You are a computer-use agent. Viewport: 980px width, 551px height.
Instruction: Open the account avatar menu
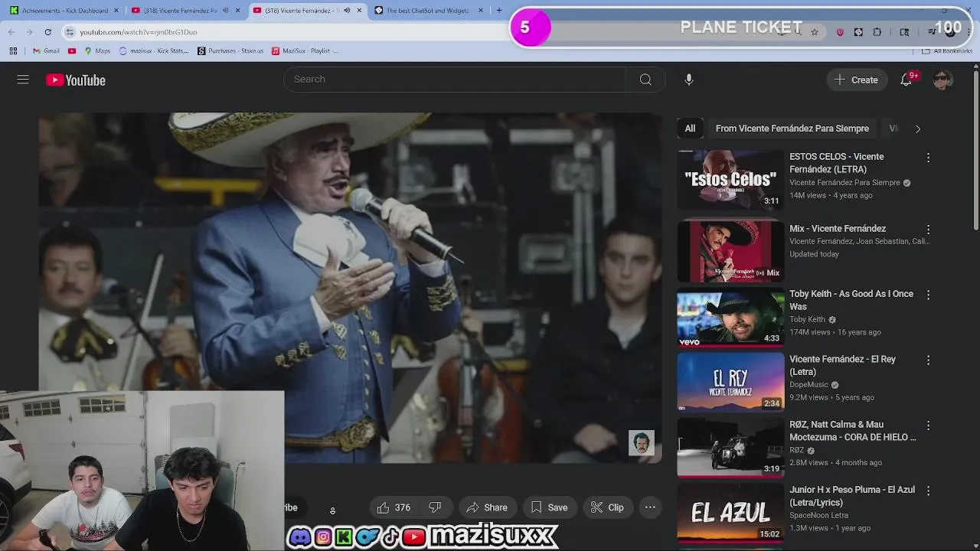(942, 80)
